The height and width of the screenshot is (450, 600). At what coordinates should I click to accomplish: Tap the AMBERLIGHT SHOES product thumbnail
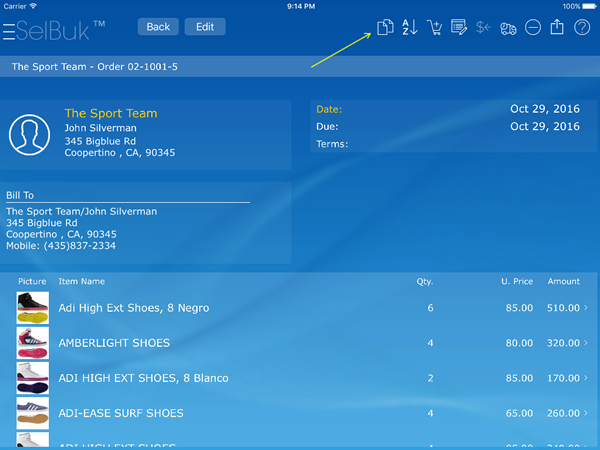[x=32, y=343]
